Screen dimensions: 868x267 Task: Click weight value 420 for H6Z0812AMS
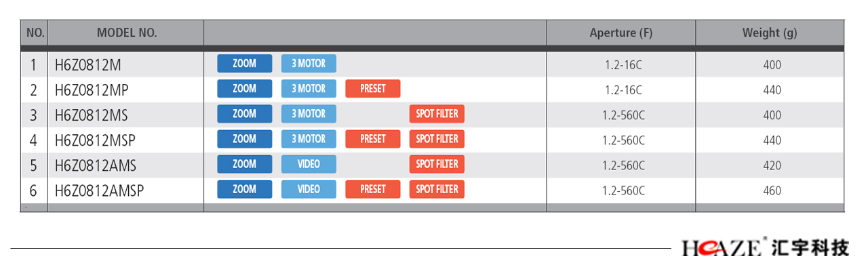[x=772, y=166]
